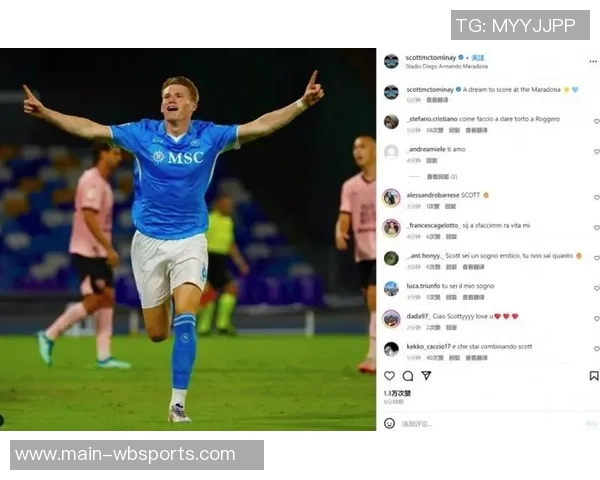This screenshot has height=480, width=600.
Task: Follow scottmctominay using the blue link
Action: point(478,58)
